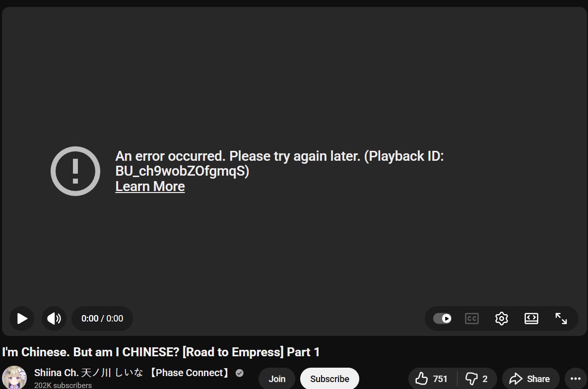Go fullscreen with the arrows icon
588x389 pixels.
(561, 319)
